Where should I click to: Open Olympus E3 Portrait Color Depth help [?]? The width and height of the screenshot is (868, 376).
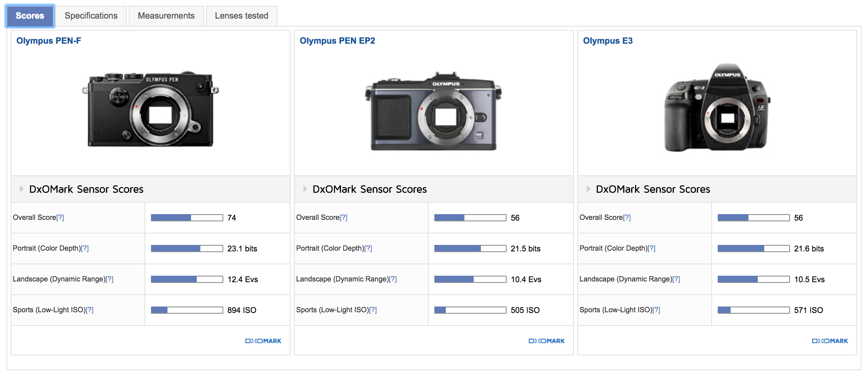(652, 248)
